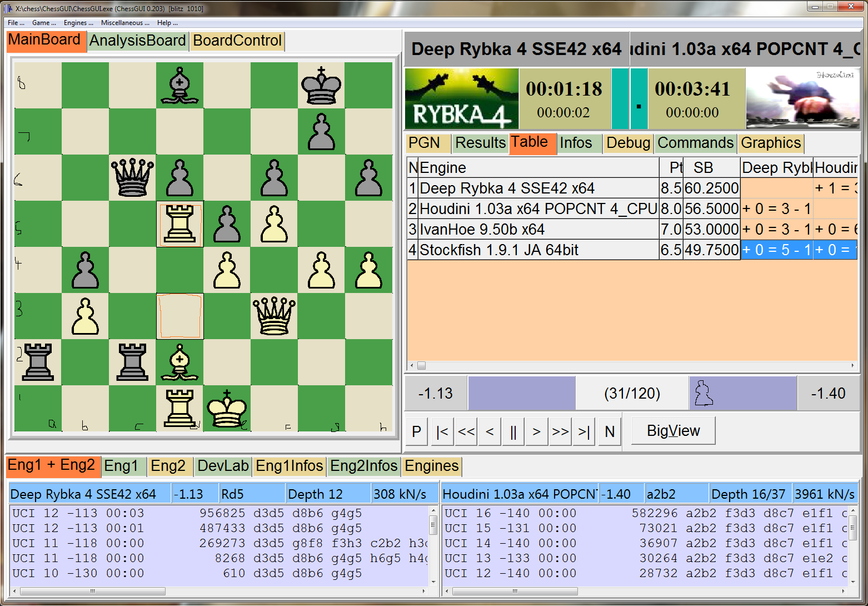Open the Help menu

pyautogui.click(x=167, y=23)
